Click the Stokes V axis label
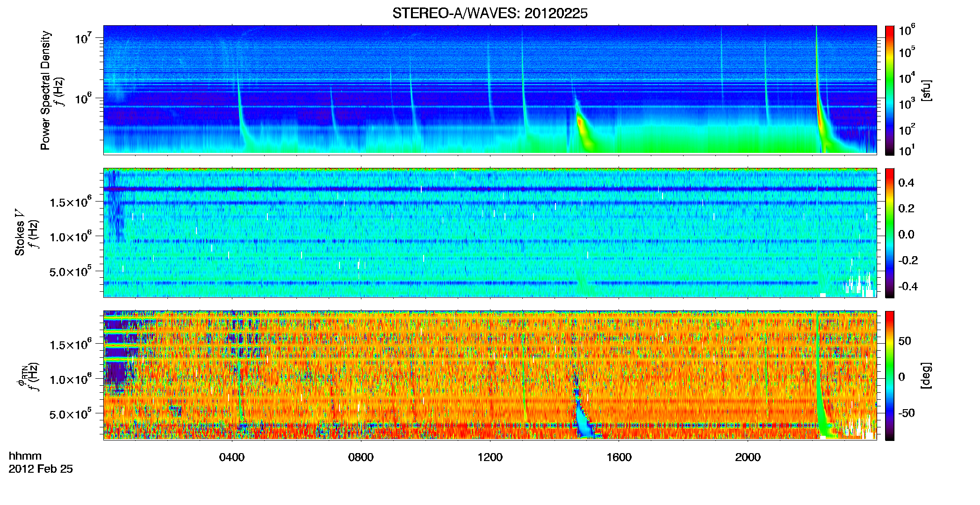Viewport: 980px width, 505px height. coord(20,232)
